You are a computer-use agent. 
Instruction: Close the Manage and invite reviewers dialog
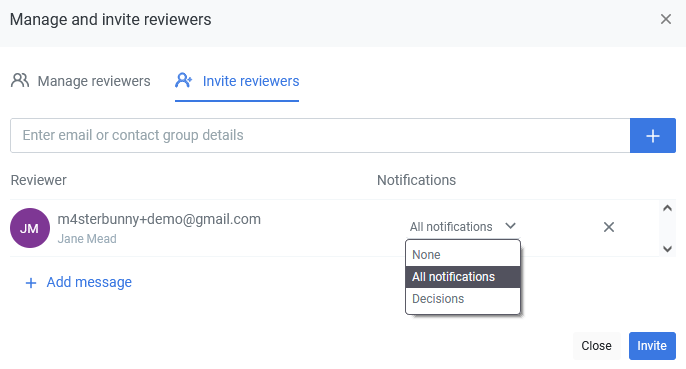coord(665,19)
